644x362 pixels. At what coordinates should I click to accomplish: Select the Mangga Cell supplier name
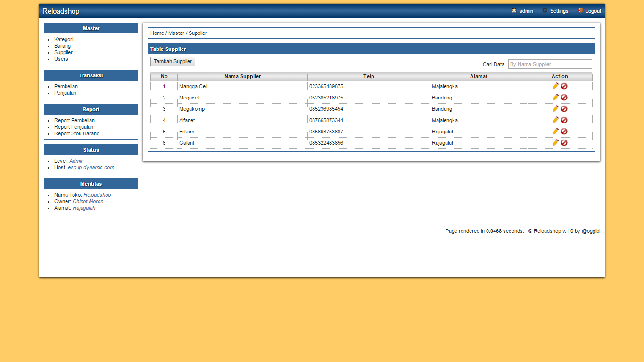point(193,86)
